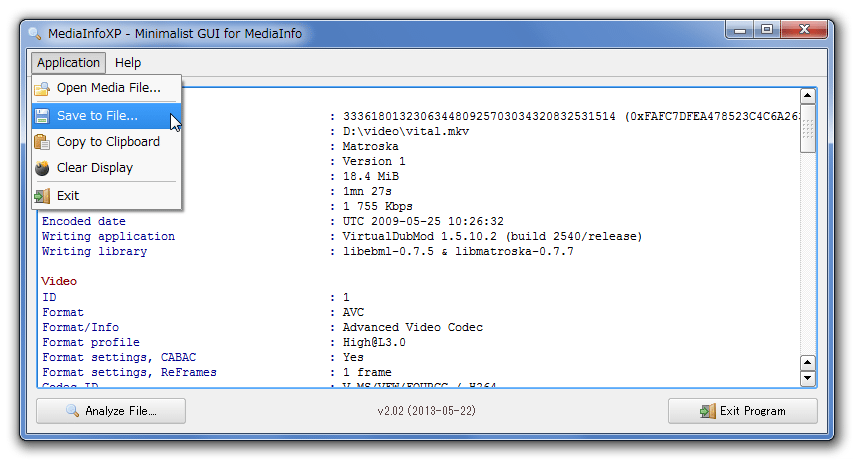Click magnifier icon on Analyze File button
Screen dimensions: 857x463
72,411
